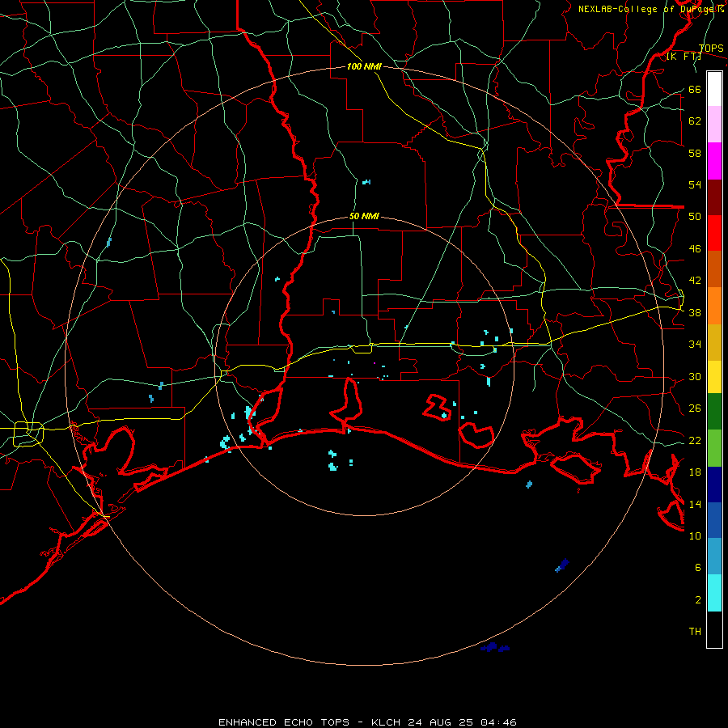The height and width of the screenshot is (728, 728).
Task: Select the yellow 30 kft legend swatch
Action: pyautogui.click(x=714, y=377)
